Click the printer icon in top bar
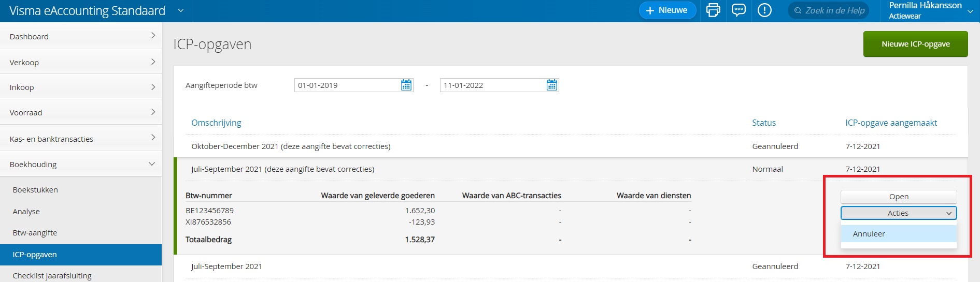 coord(713,10)
